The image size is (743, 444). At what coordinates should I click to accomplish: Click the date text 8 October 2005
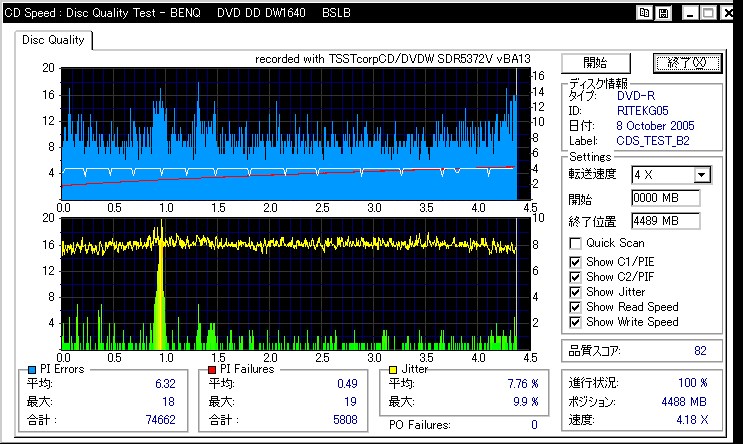[x=655, y=126]
